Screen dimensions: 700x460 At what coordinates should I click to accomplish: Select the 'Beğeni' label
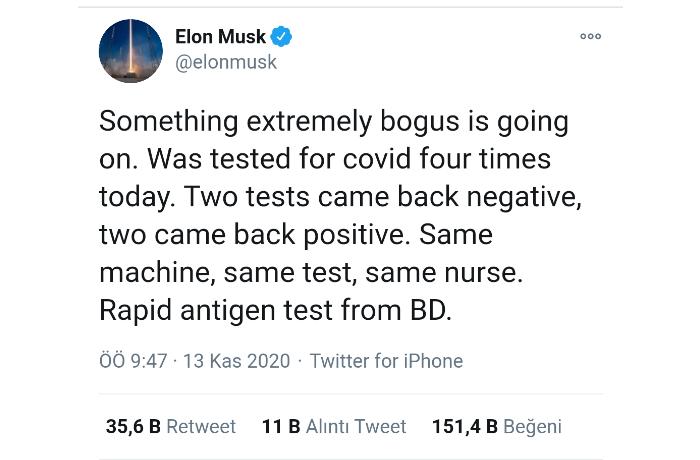(532, 427)
